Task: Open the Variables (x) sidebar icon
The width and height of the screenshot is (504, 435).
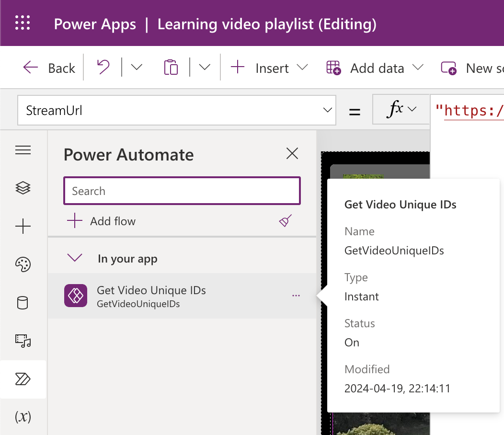Action: tap(23, 417)
